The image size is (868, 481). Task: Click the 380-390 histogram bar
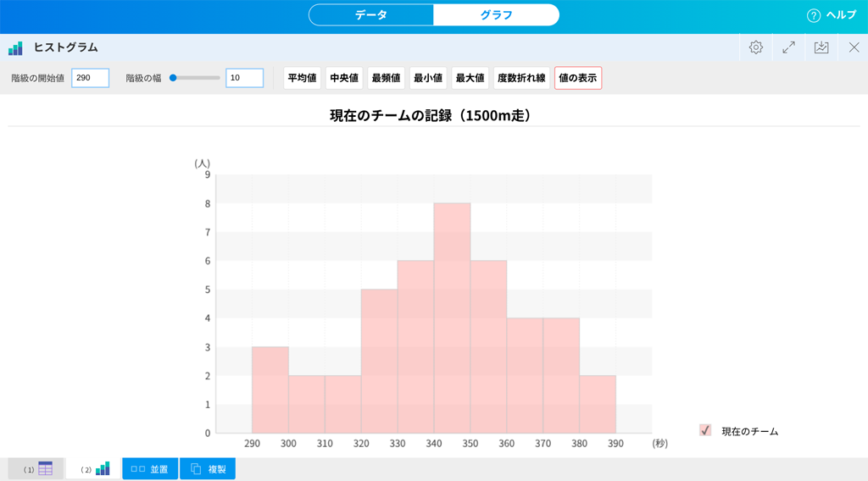(x=598, y=404)
